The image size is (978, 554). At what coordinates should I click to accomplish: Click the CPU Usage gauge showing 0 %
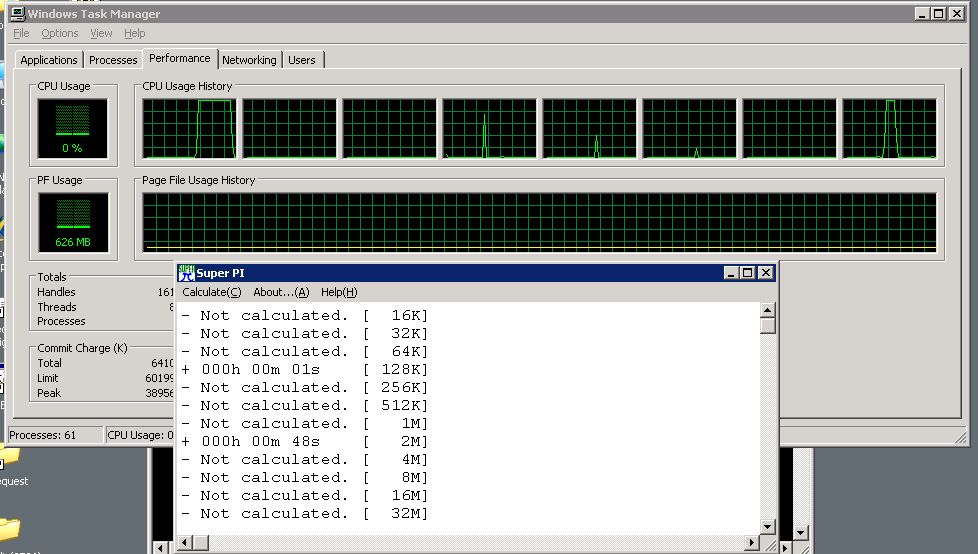pyautogui.click(x=72, y=129)
